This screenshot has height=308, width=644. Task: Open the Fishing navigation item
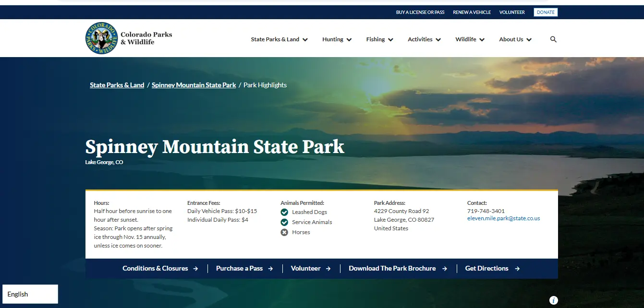point(375,39)
